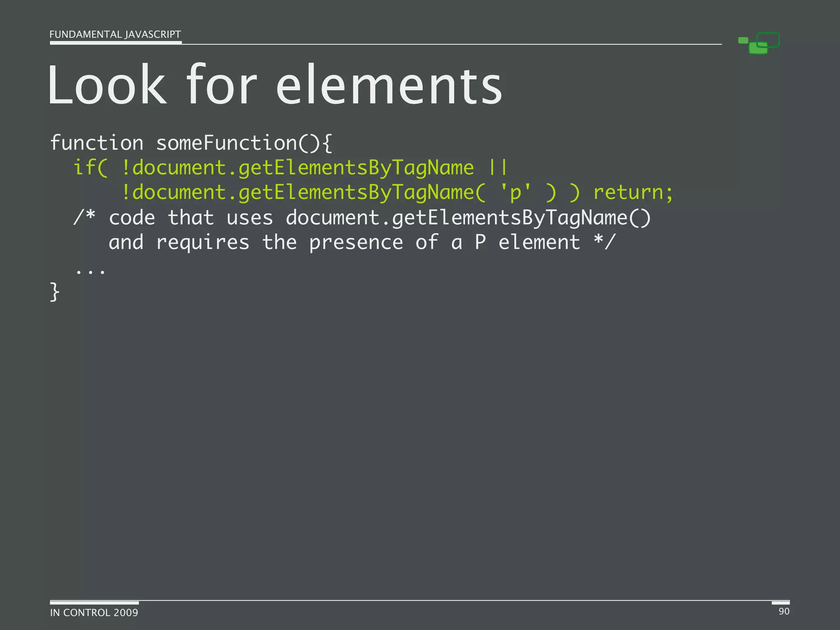Click the 'p' string literal
Viewport: 840px width, 630px height.
[516, 193]
